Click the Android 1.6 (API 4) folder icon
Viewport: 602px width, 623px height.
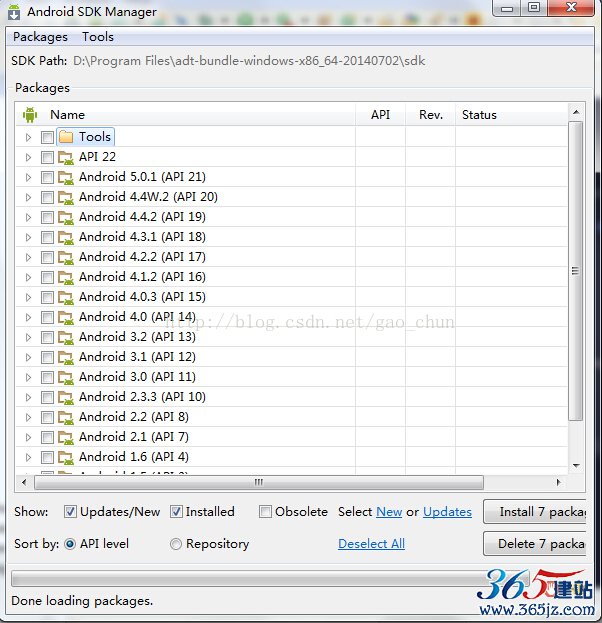pyautogui.click(x=66, y=457)
